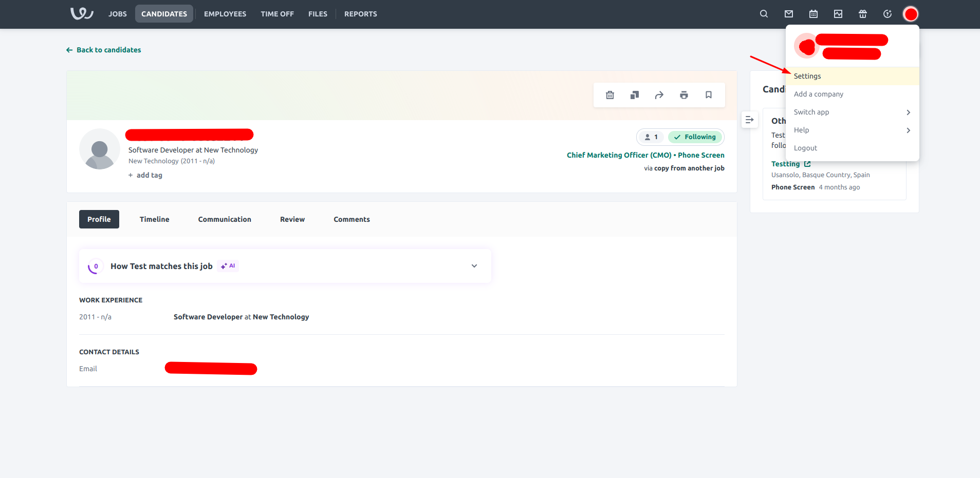Select Settings from the user menu

click(x=852, y=76)
